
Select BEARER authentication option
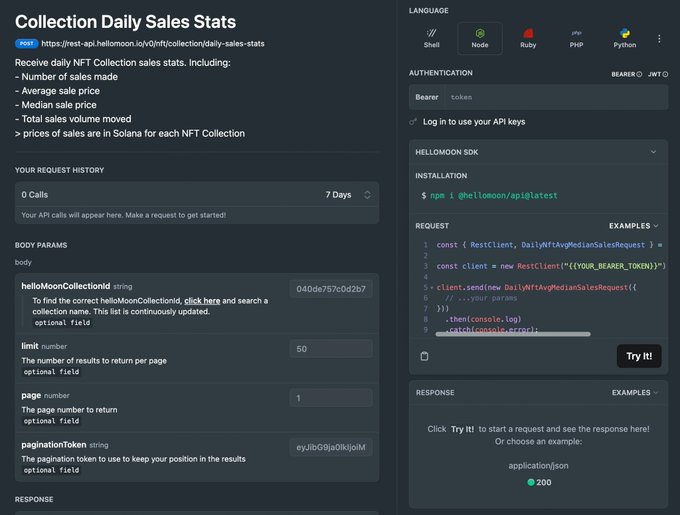(626, 74)
